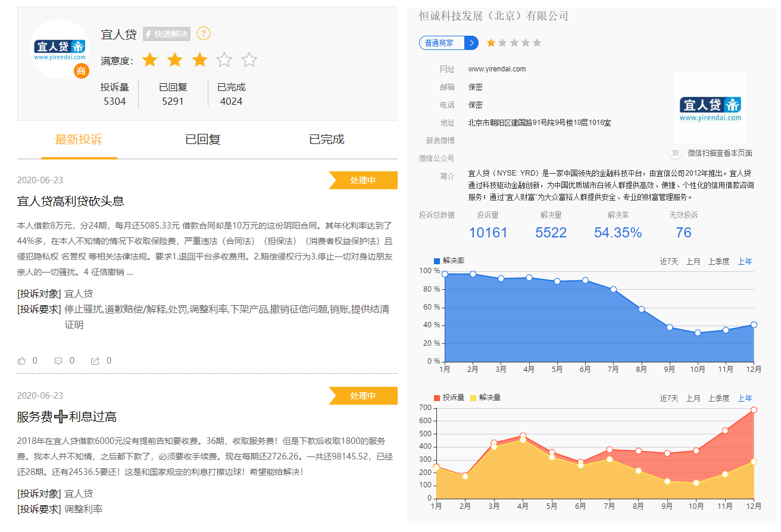The height and width of the screenshot is (532, 781).
Task: Switch to the 已回复 tab
Action: click(x=203, y=140)
